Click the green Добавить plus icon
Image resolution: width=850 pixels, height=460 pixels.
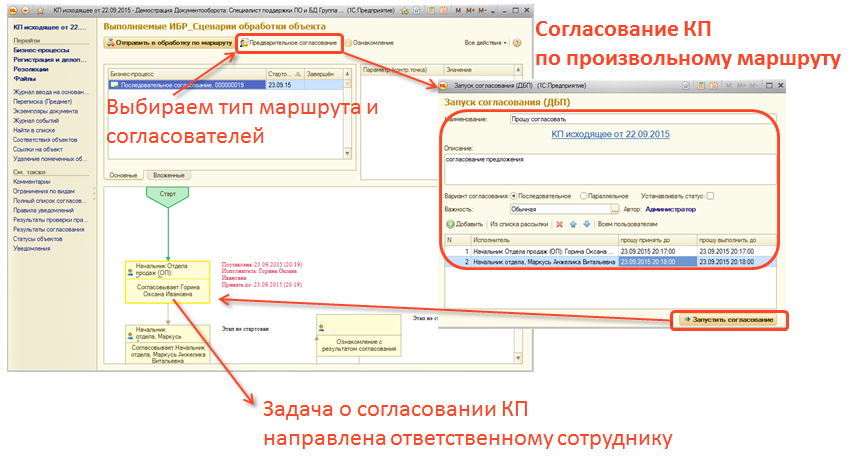point(451,224)
